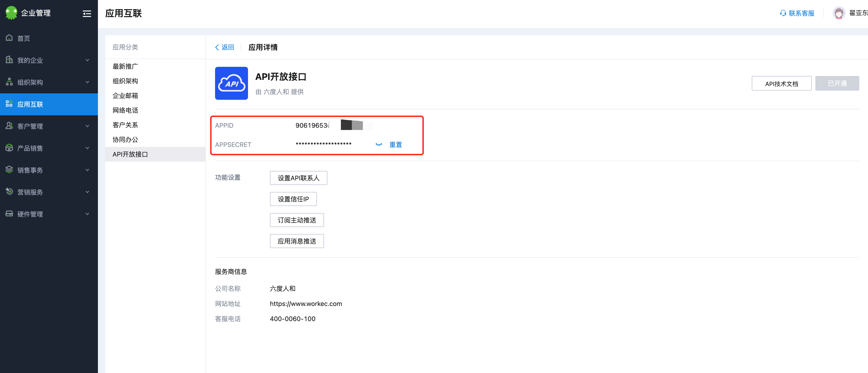Click the back chevron arrow next to 返回
The width and height of the screenshot is (868, 373).
[x=217, y=48]
